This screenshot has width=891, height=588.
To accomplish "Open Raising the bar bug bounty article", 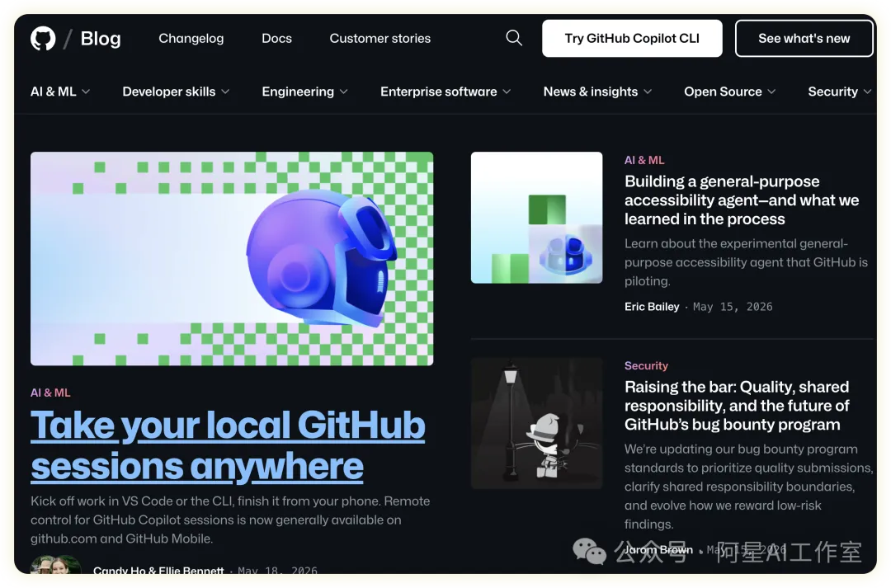I will tap(737, 406).
